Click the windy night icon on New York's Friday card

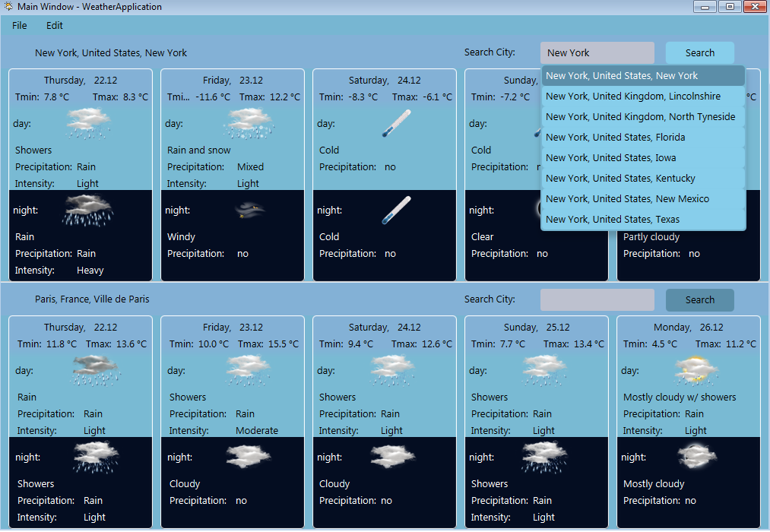pyautogui.click(x=249, y=211)
